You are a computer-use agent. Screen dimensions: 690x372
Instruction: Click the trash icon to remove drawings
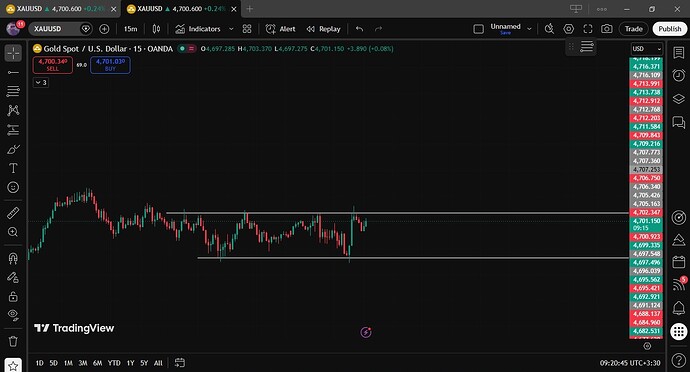(13, 341)
